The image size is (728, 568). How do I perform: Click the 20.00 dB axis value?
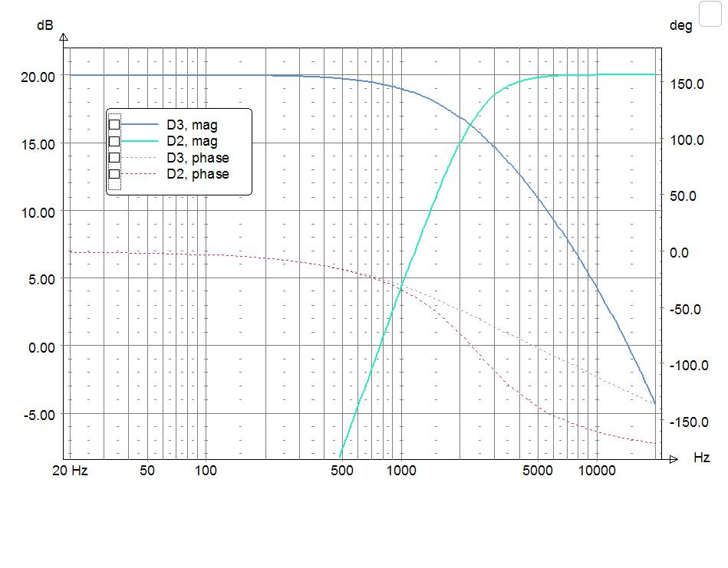[x=38, y=77]
